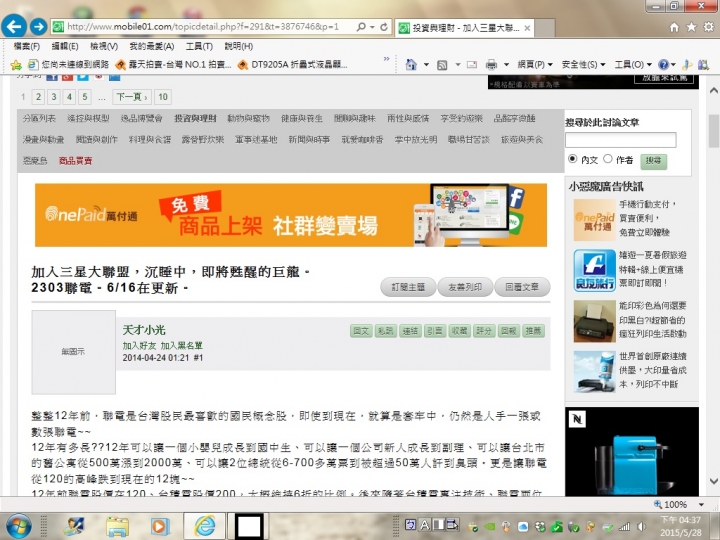Viewport: 720px width, 540px height.
Task: Click the forum search input field
Action: pos(620,140)
